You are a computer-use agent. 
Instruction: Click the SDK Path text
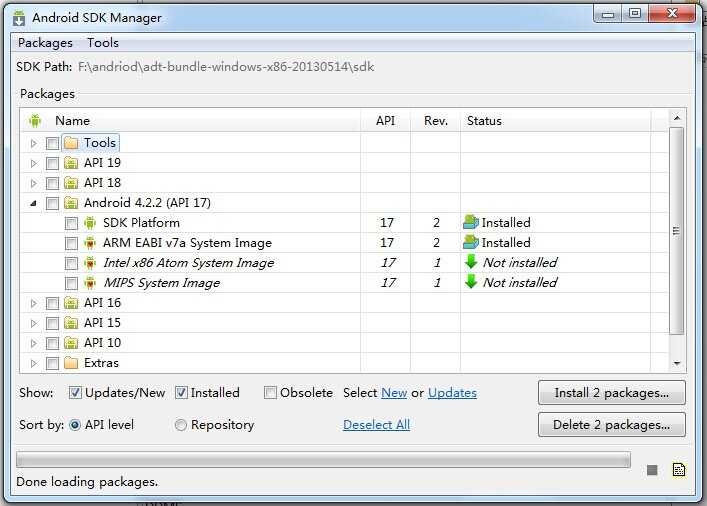[x=226, y=67]
